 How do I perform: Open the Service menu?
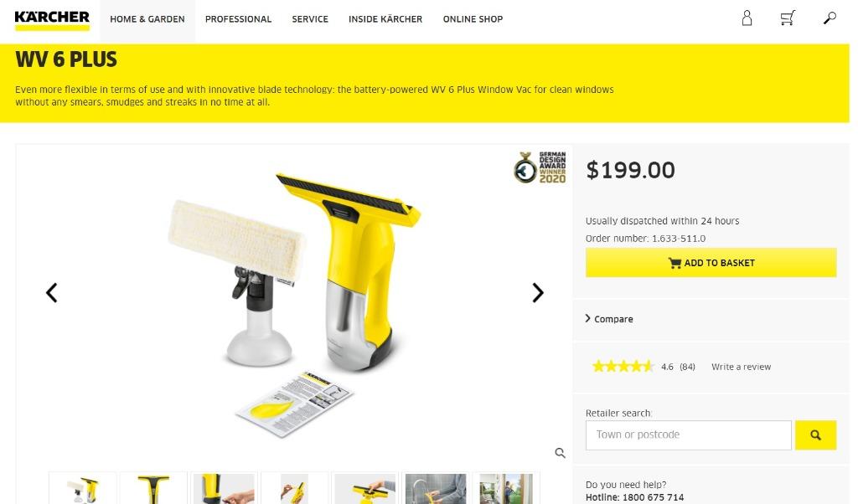pos(310,19)
